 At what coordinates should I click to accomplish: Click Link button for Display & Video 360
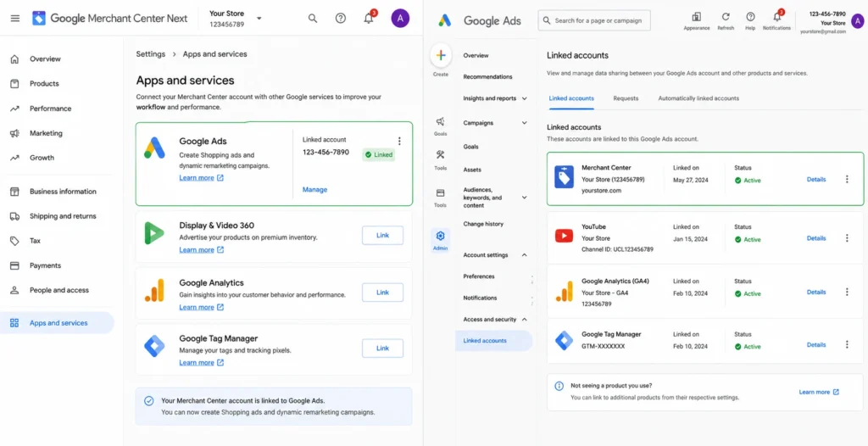[x=382, y=236]
